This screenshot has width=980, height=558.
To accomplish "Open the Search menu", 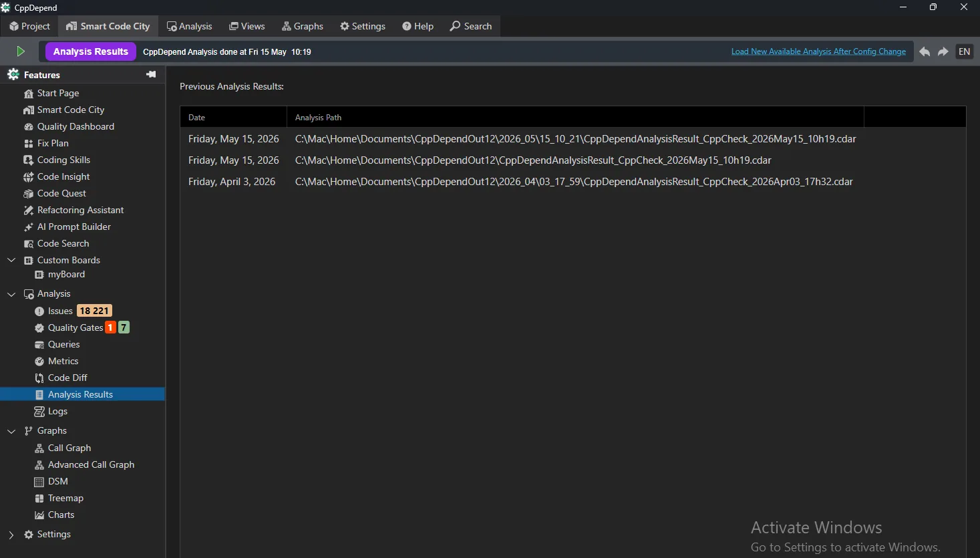I will tap(470, 26).
